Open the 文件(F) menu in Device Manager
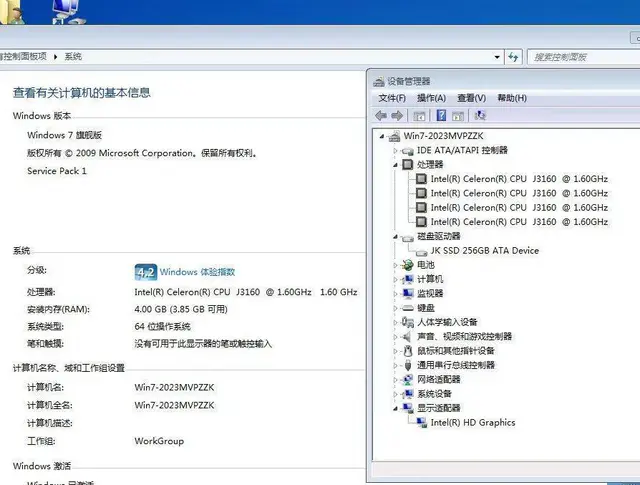Viewport: 640px width, 485px height. pos(392,98)
